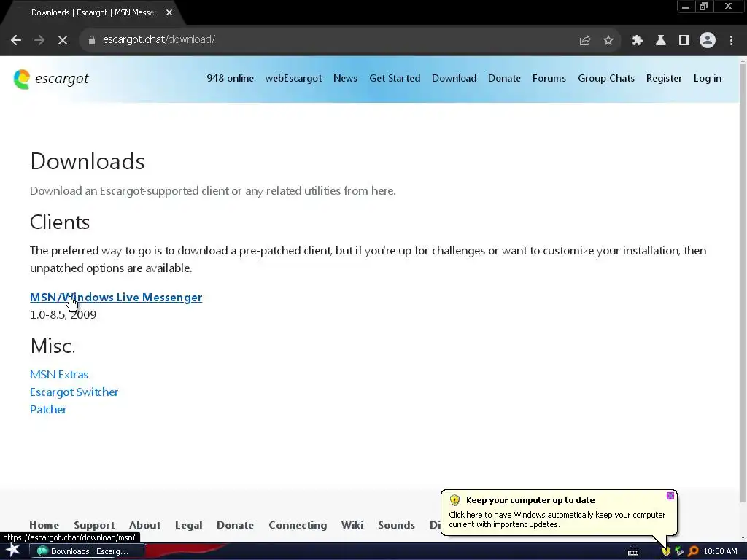747x560 pixels.
Task: Open the profile avatar menu
Action: coord(708,41)
